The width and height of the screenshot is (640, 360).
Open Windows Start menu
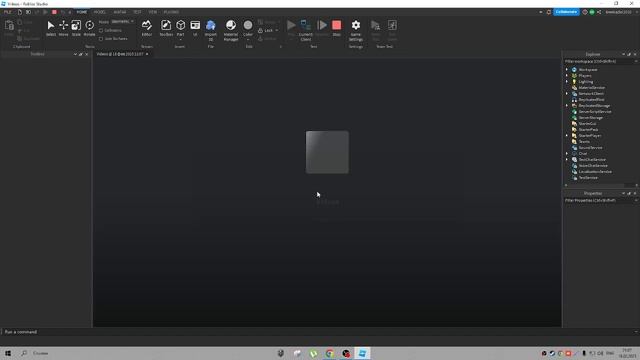(8, 353)
